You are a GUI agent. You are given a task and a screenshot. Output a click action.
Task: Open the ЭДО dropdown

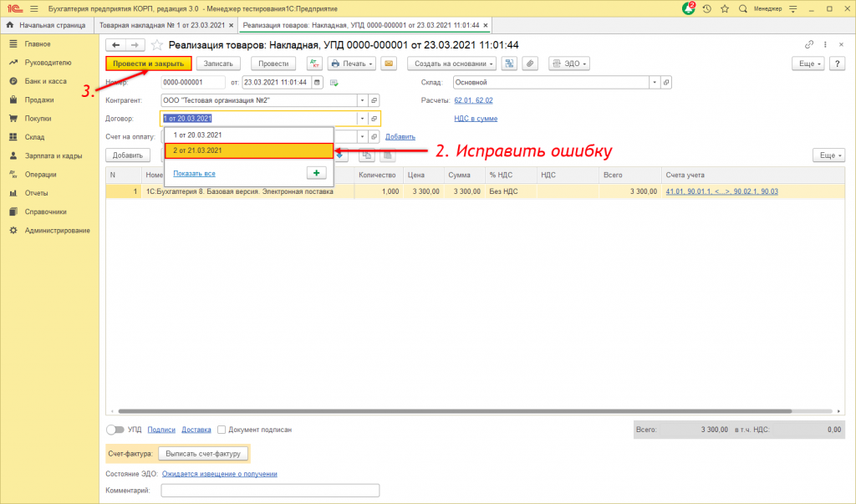(x=569, y=64)
